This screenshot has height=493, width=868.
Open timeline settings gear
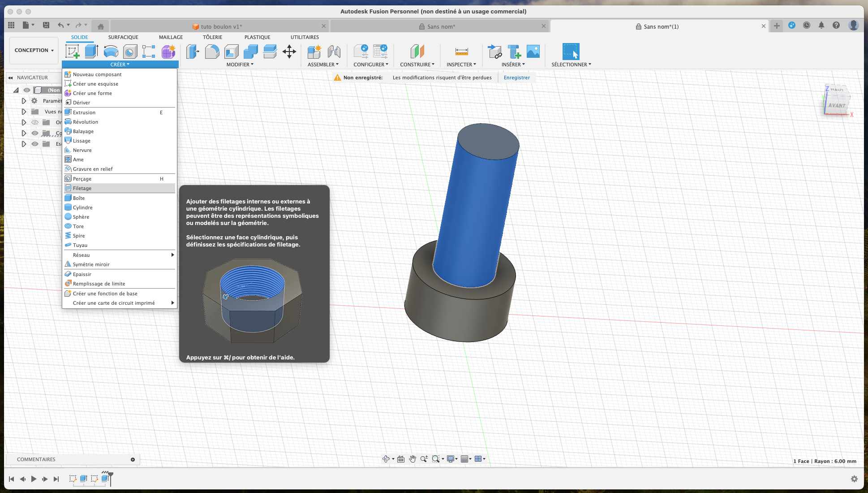[x=854, y=479]
